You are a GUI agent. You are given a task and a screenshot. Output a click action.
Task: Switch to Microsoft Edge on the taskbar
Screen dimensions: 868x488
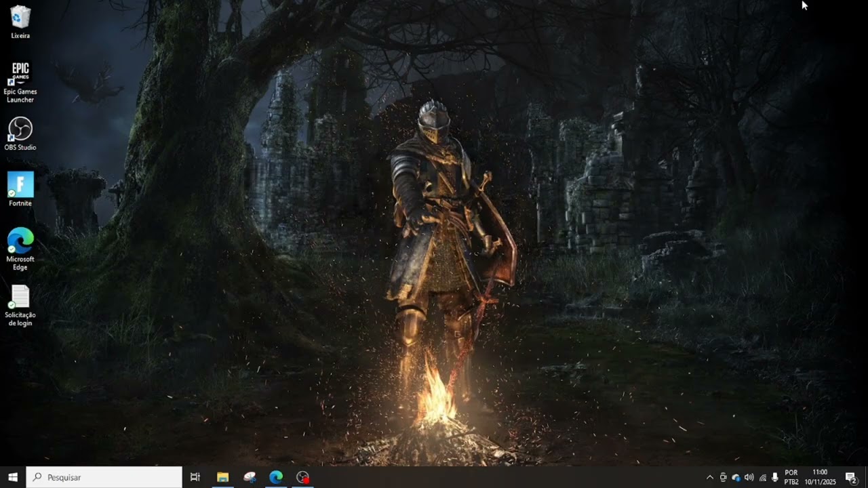[x=276, y=477]
